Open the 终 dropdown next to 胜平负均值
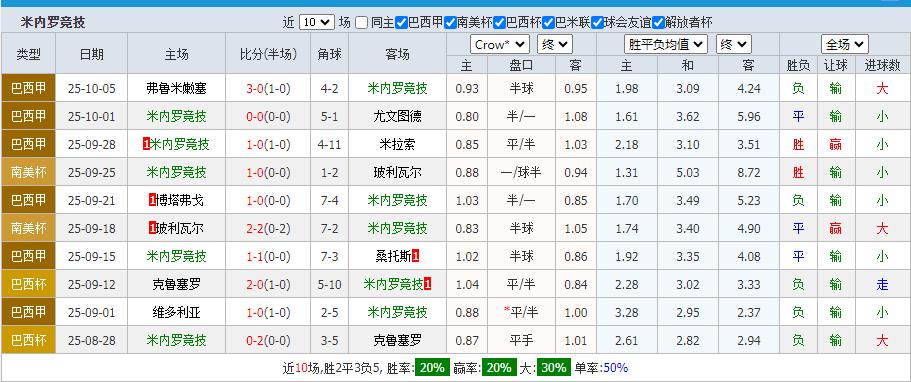Viewport: 911px width, 382px height. 734,44
